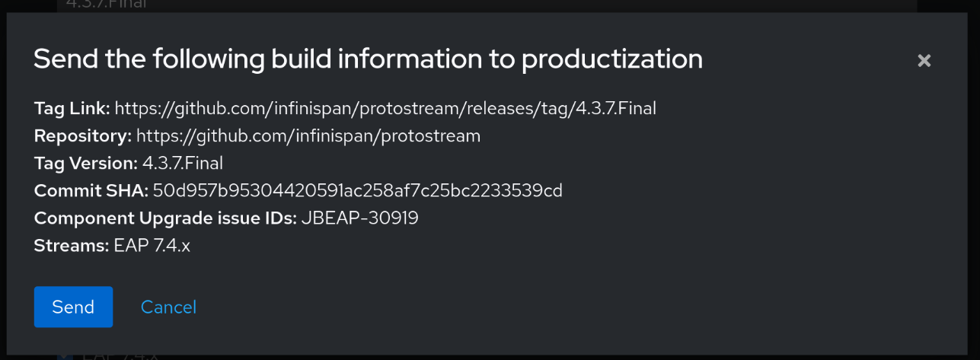Click the JBEAP-30919 issue ID
The image size is (980, 360).
359,218
